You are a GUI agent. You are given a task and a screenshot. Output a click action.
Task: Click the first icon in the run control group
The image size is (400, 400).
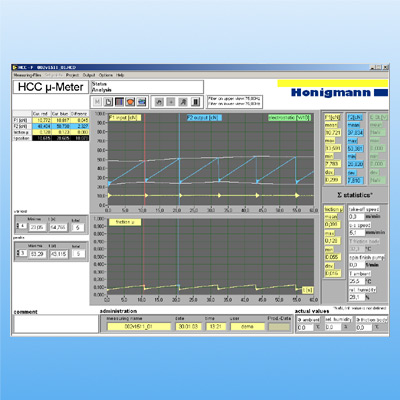click(159, 102)
